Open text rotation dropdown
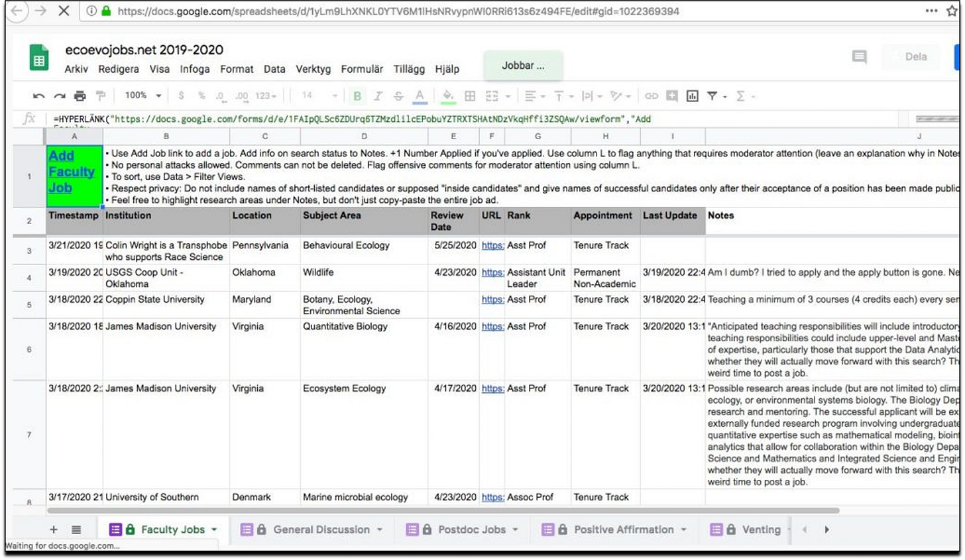965x560 pixels. click(620, 96)
